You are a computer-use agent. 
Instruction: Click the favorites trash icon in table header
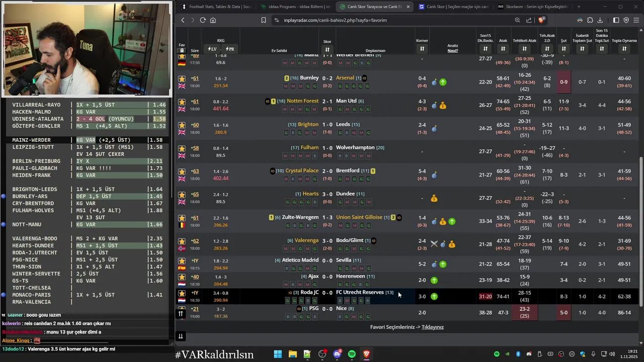[182, 50]
